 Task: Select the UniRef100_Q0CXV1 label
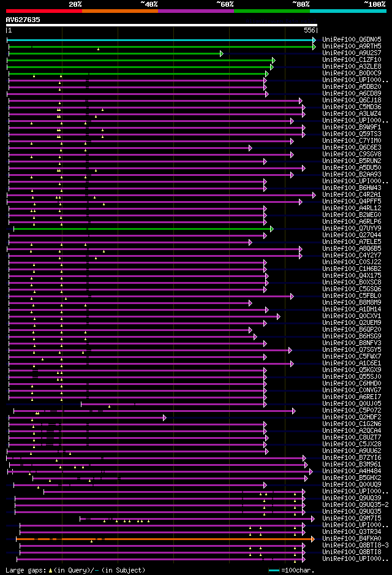pyautogui.click(x=352, y=316)
